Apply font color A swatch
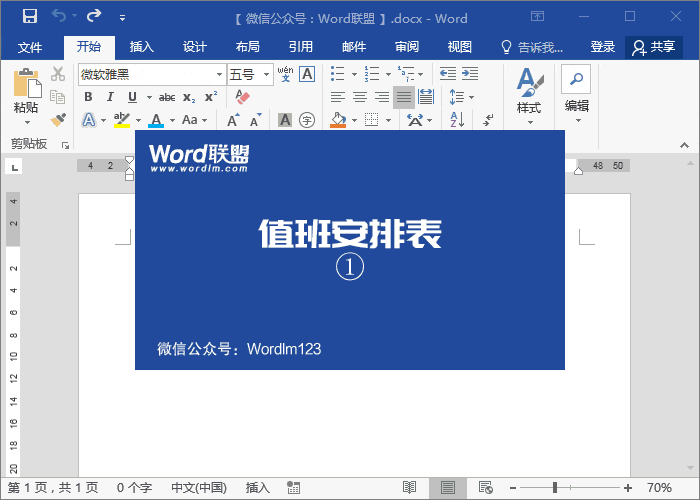 coord(156,120)
